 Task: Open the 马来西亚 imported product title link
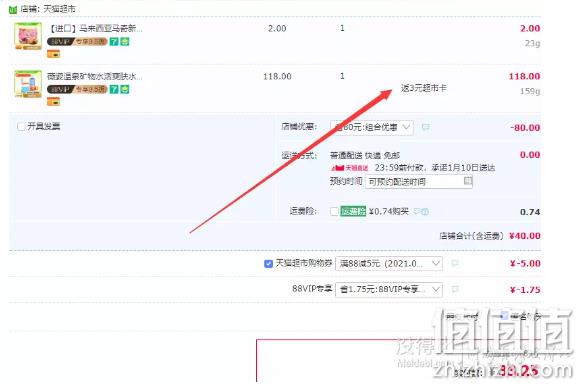tap(96, 29)
